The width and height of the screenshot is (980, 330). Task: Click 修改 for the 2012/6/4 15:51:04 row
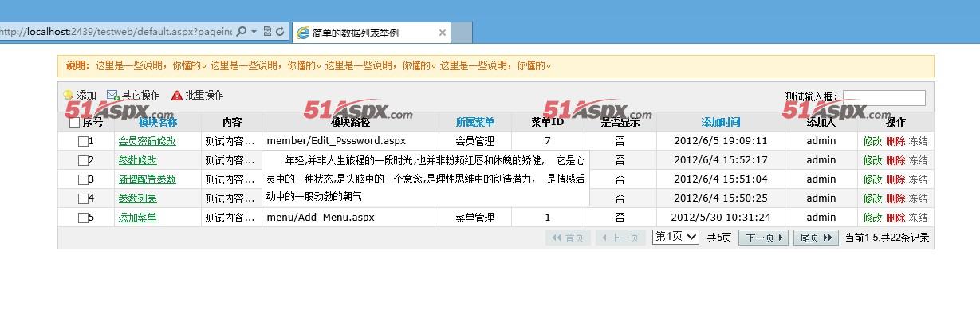click(x=872, y=179)
